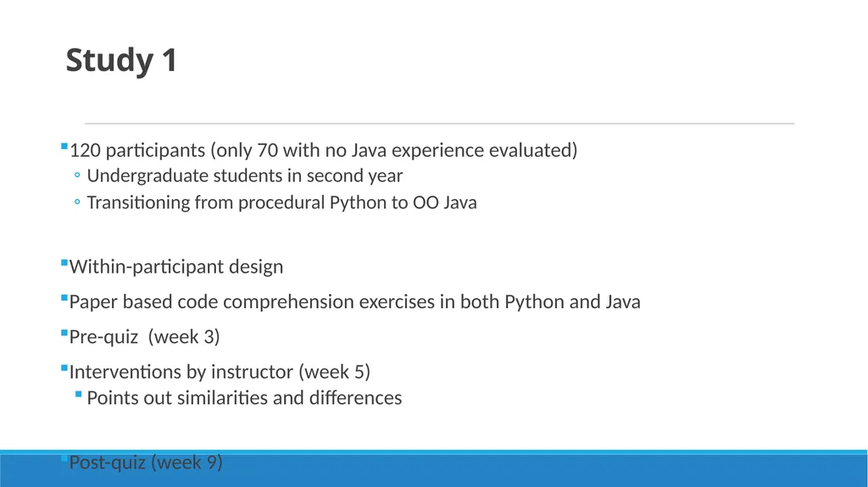
Task: Select the square bullet before Pre-quiz
Action: pos(64,333)
